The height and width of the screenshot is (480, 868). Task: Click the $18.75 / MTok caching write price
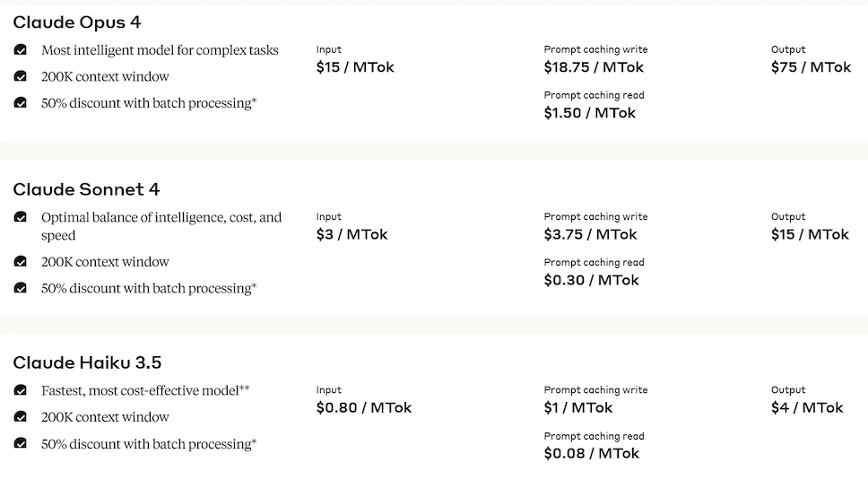(594, 67)
